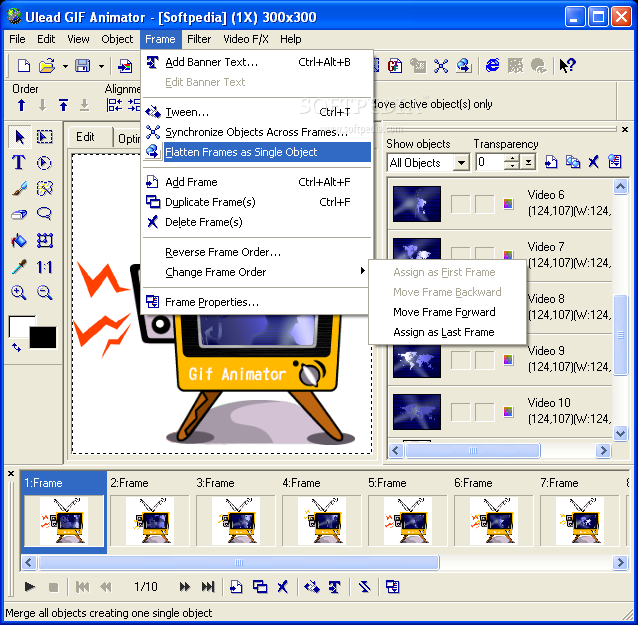The height and width of the screenshot is (625, 638).
Task: Click the white foreground color swatch
Action: [x=19, y=326]
